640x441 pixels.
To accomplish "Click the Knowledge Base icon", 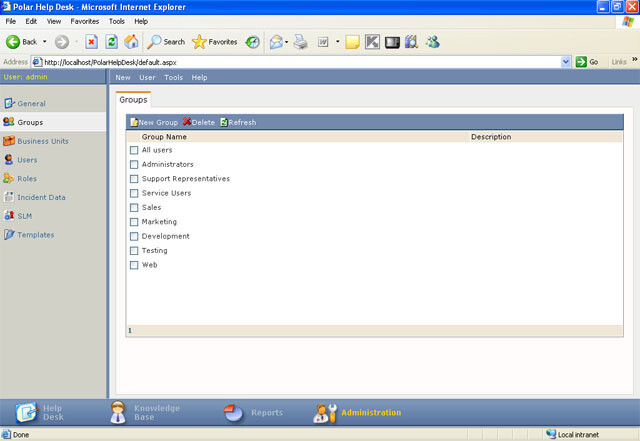I will (118, 412).
